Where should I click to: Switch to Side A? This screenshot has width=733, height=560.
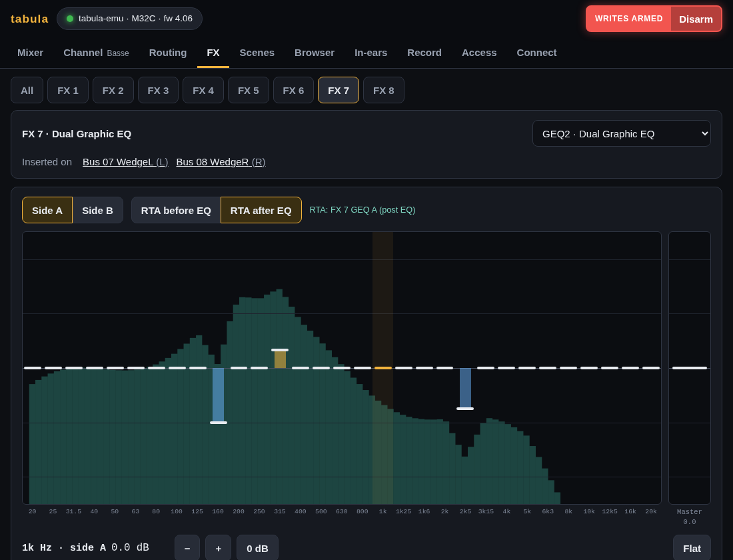(47, 210)
